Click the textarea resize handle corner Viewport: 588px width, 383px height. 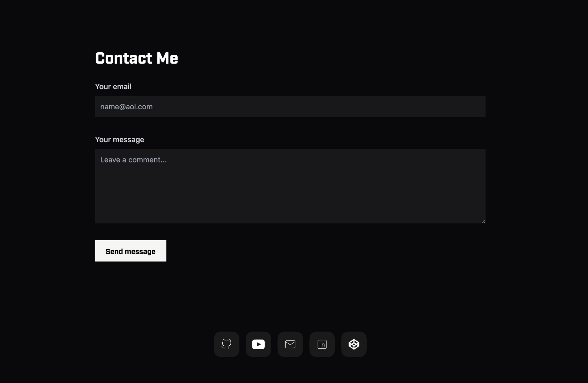[x=483, y=221]
